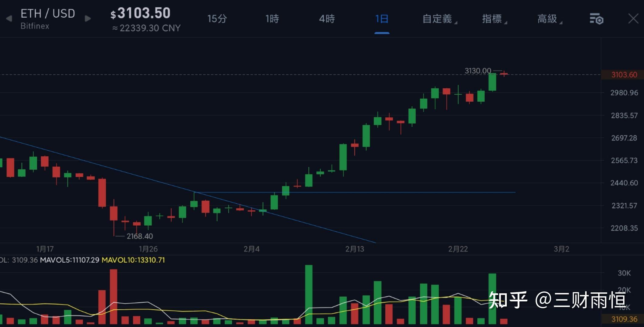Click the 1月26 date label

148,249
